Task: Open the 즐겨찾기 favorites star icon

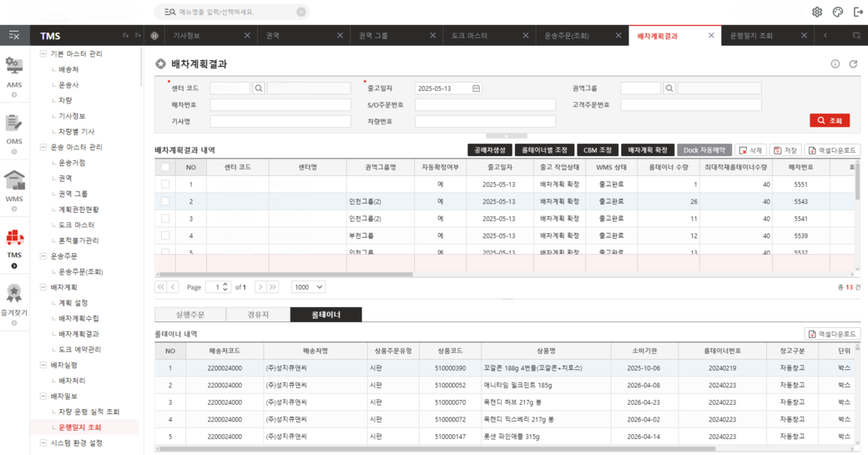Action: tap(14, 293)
